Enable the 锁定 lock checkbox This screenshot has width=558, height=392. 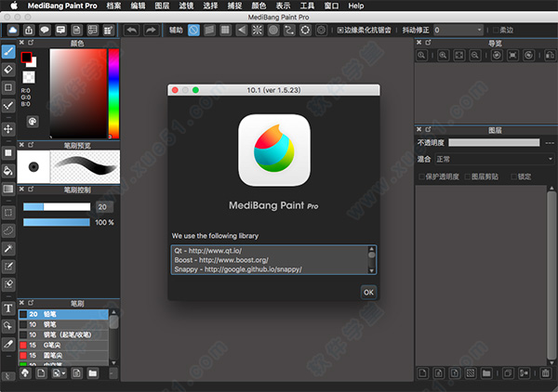513,176
